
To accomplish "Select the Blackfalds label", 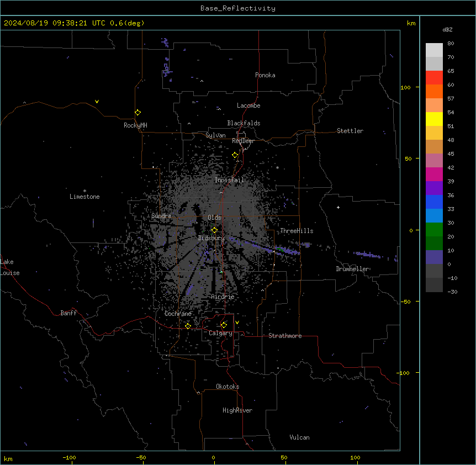I will (244, 123).
